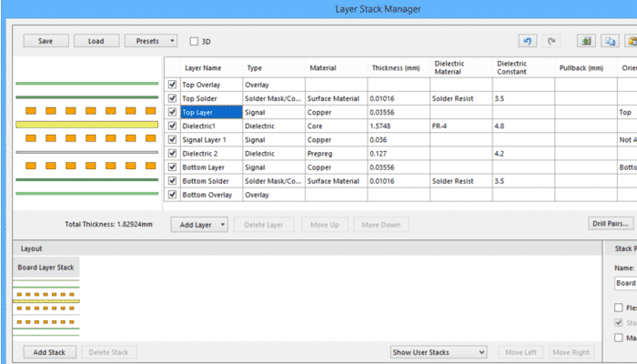Click the Undo arrow icon
The height and width of the screenshot is (364, 637).
(x=527, y=41)
